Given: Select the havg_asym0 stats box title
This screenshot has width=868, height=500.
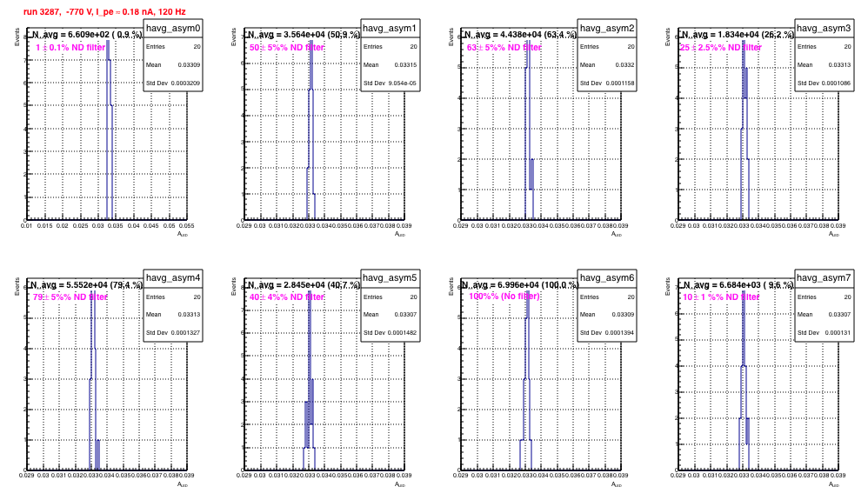Looking at the screenshot, I should pyautogui.click(x=173, y=28).
